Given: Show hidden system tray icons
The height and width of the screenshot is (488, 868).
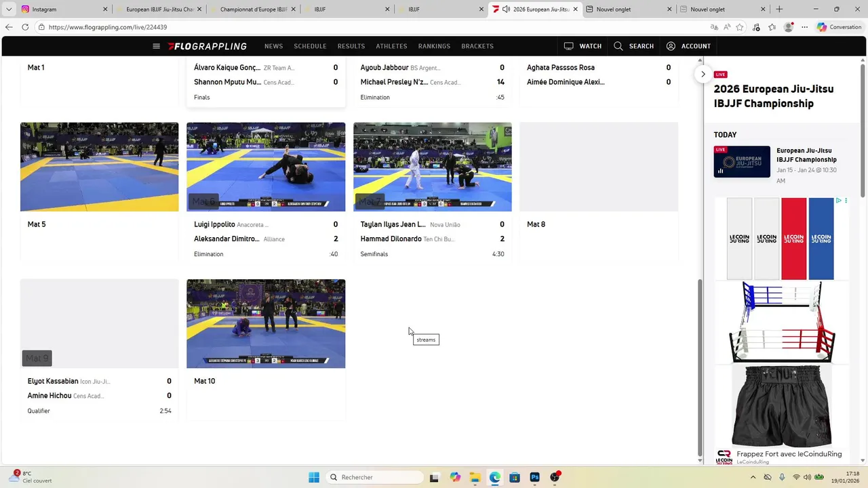Looking at the screenshot, I should pyautogui.click(x=751, y=477).
